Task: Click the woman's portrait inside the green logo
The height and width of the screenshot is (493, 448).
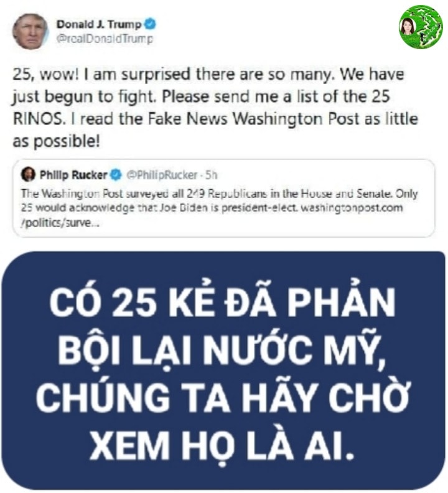Action: (408, 26)
